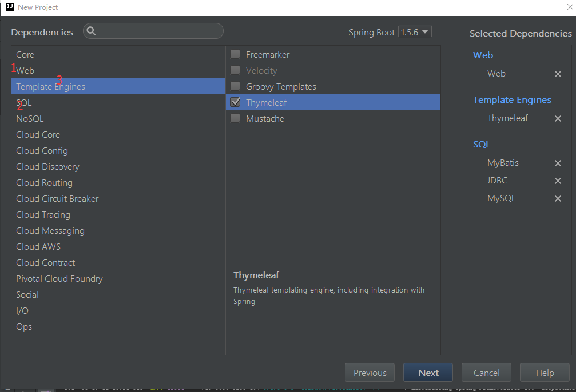576x392 pixels.
Task: Select MyBatis in Selected Dependencies
Action: 503,163
